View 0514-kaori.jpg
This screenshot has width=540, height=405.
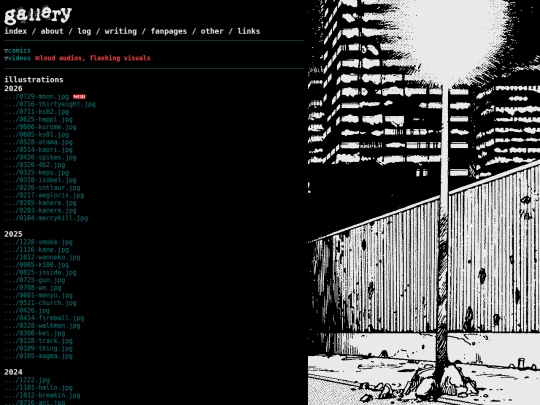39,150
